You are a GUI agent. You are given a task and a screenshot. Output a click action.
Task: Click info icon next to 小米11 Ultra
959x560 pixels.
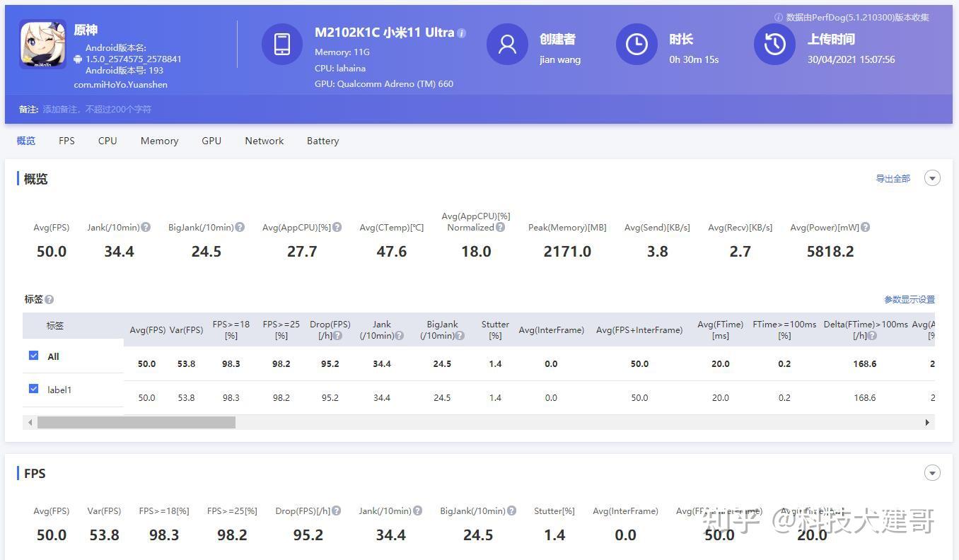point(462,33)
